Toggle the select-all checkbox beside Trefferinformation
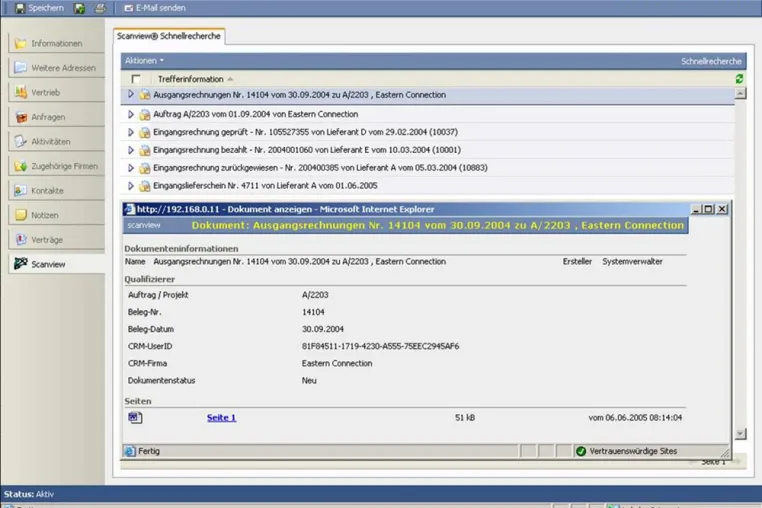 pyautogui.click(x=136, y=79)
